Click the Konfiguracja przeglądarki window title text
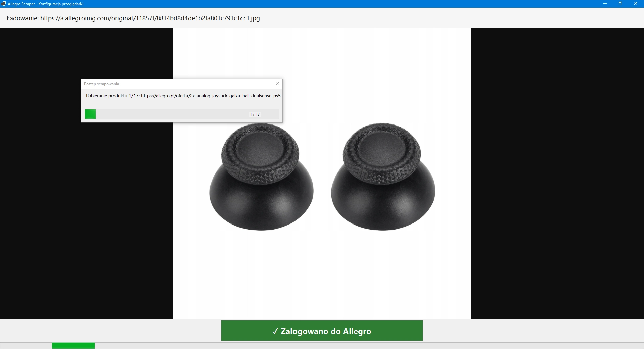Viewport: 644px width, 349px height. click(x=61, y=4)
